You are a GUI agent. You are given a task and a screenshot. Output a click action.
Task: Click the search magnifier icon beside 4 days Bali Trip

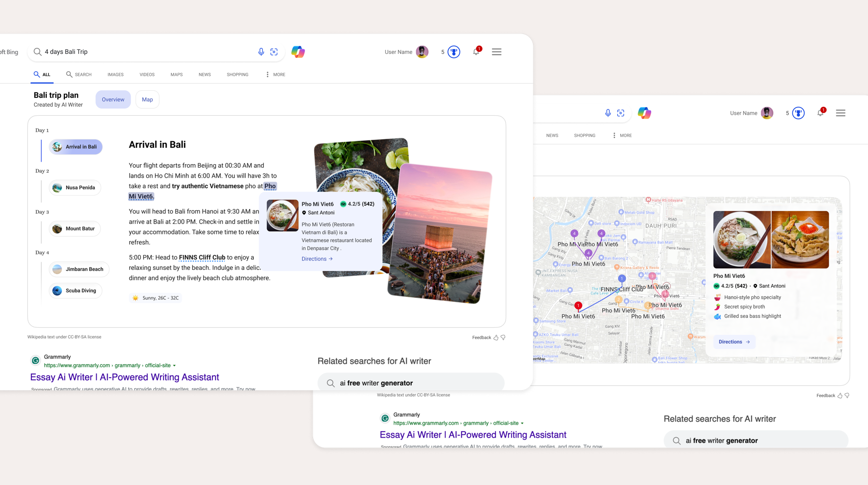coord(37,52)
